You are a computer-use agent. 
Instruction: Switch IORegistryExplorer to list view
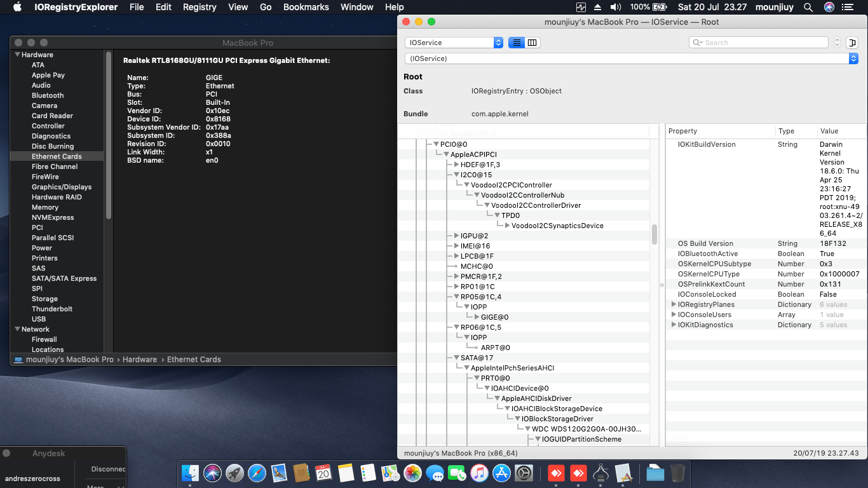pyautogui.click(x=517, y=43)
